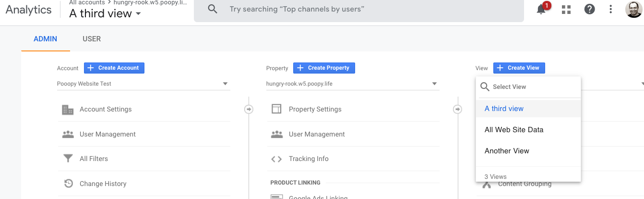Click the Change History clock icon
This screenshot has height=199, width=644.
pyautogui.click(x=68, y=184)
